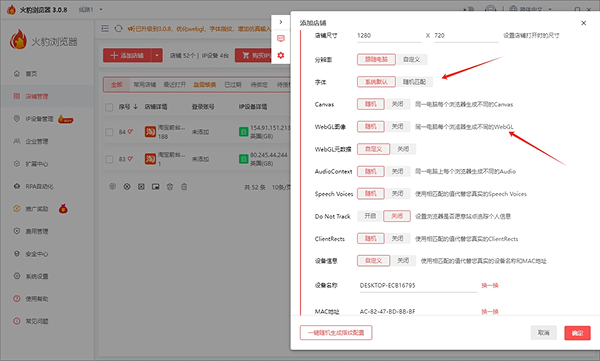
Task: Click the red pin icon in row 83
Action: point(130,158)
